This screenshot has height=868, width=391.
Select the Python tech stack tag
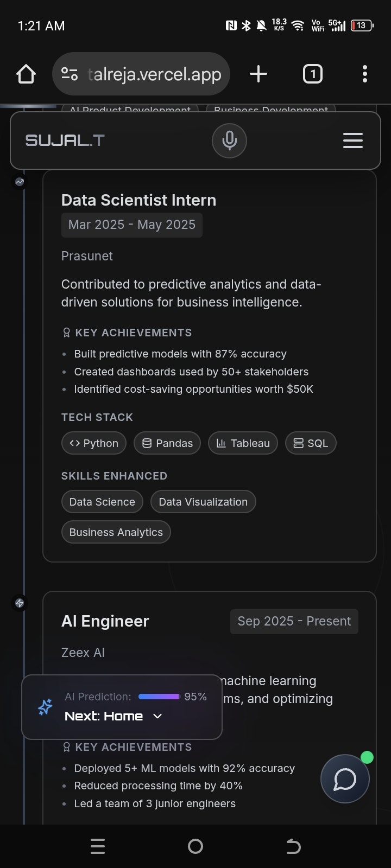click(x=94, y=443)
